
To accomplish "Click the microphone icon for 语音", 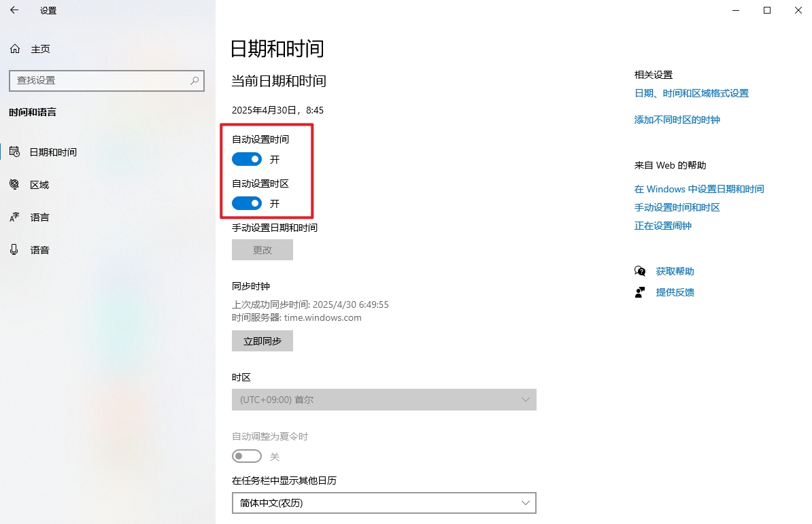I will coord(14,249).
